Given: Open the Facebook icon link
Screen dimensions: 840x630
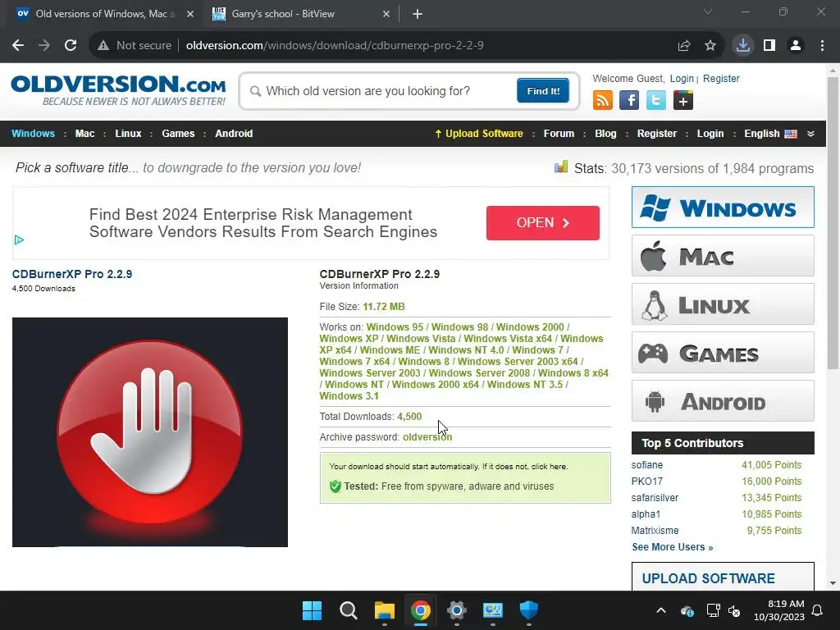Looking at the screenshot, I should coord(629,100).
